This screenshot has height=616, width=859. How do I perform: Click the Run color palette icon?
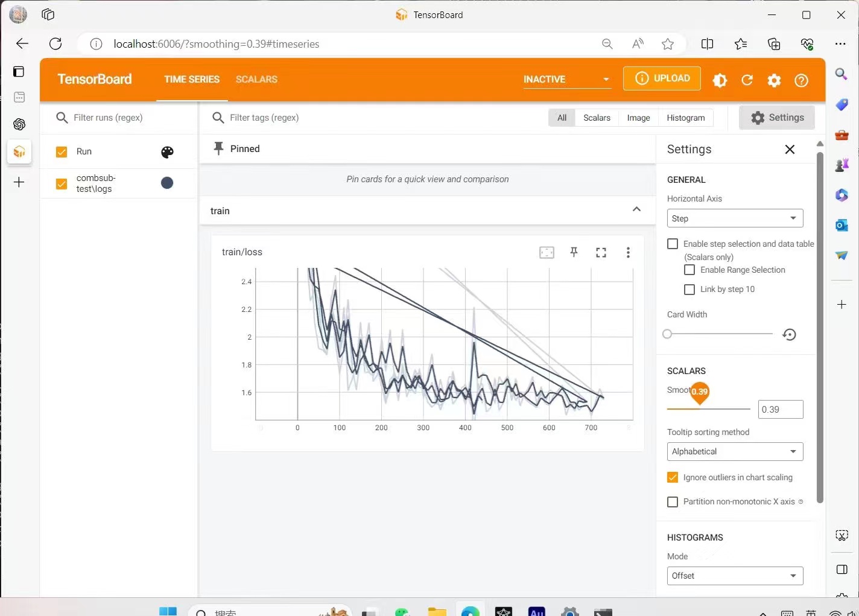[x=167, y=152]
